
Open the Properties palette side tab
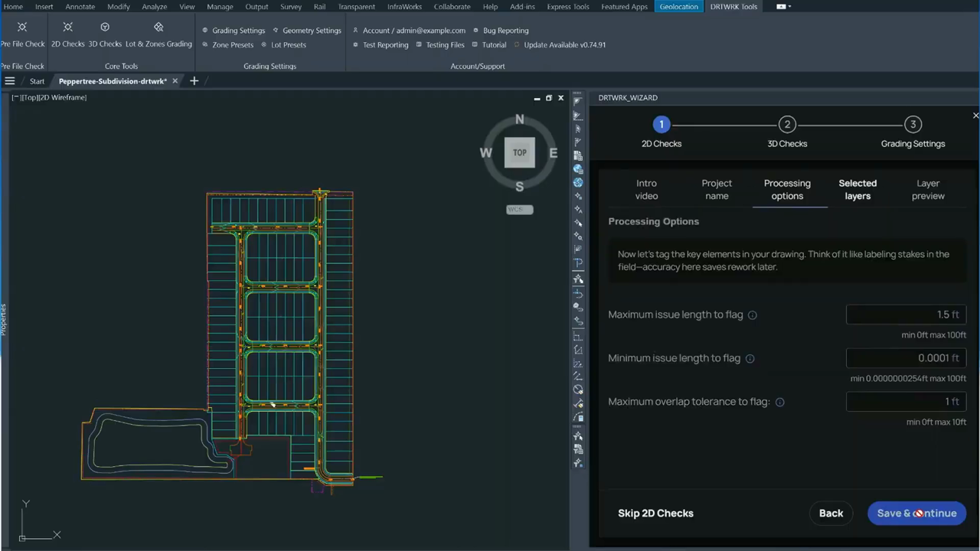(x=3, y=319)
